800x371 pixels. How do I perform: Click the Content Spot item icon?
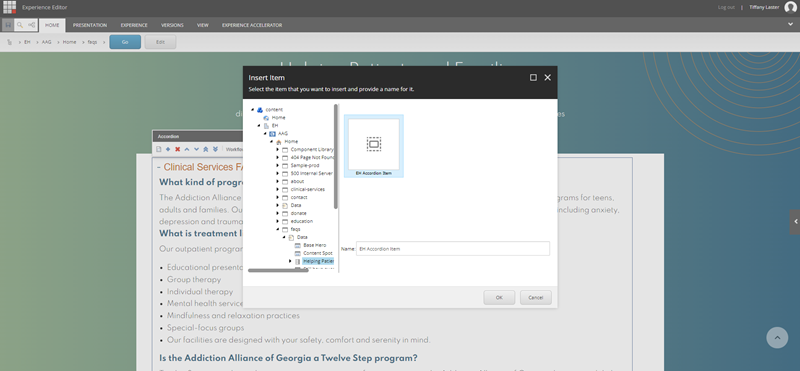point(297,253)
